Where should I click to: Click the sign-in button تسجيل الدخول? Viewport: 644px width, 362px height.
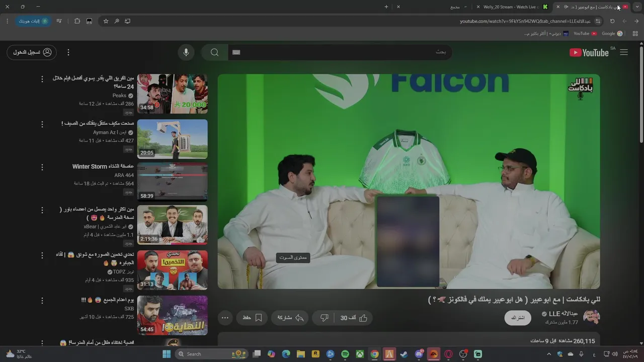coord(32,52)
